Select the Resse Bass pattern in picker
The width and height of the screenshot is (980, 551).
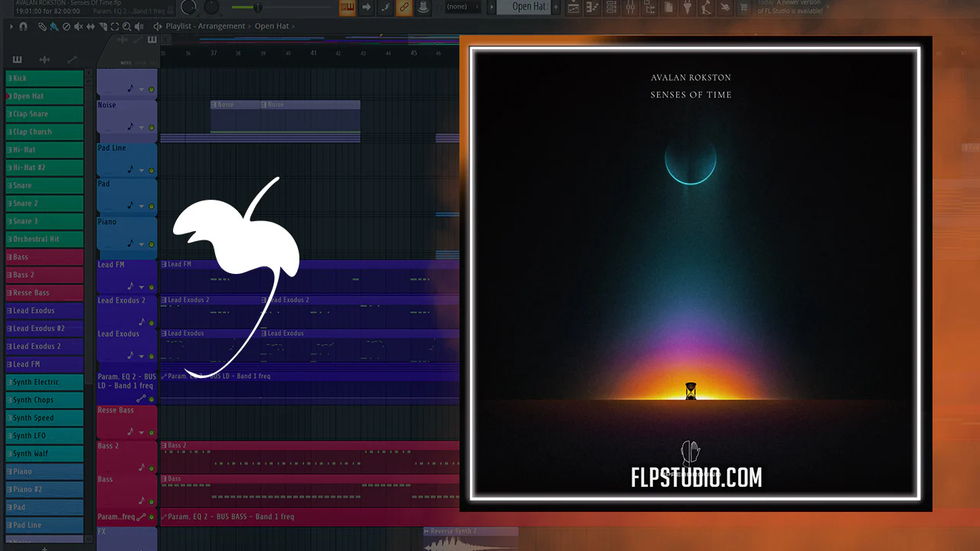pos(44,292)
